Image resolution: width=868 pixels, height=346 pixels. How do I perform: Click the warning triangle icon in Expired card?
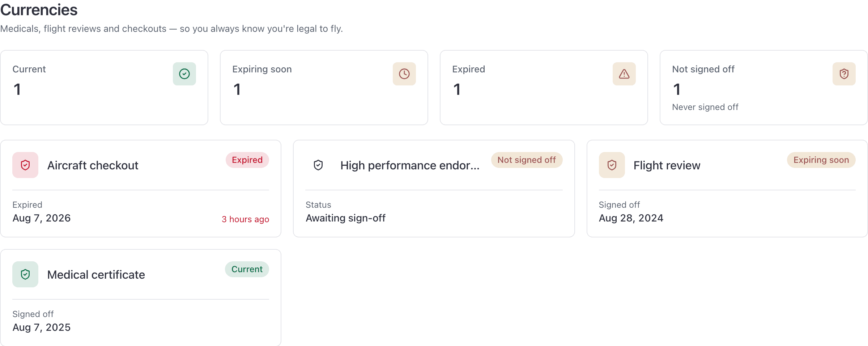coord(624,74)
